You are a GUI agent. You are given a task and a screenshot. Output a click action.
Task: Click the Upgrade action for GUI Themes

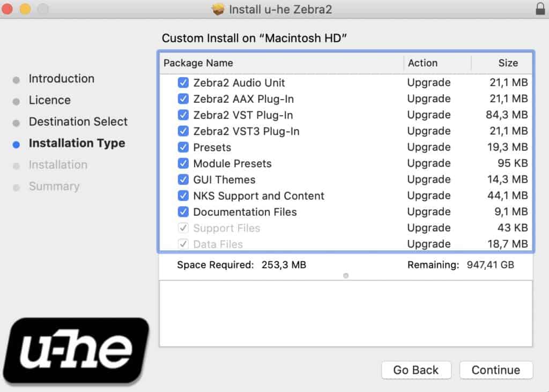coord(429,179)
